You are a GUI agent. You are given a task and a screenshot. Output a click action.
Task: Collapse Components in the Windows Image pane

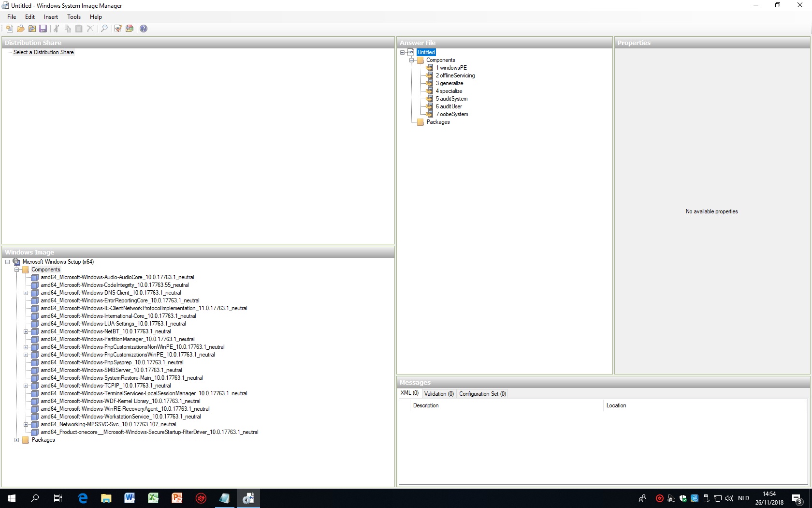coord(16,269)
